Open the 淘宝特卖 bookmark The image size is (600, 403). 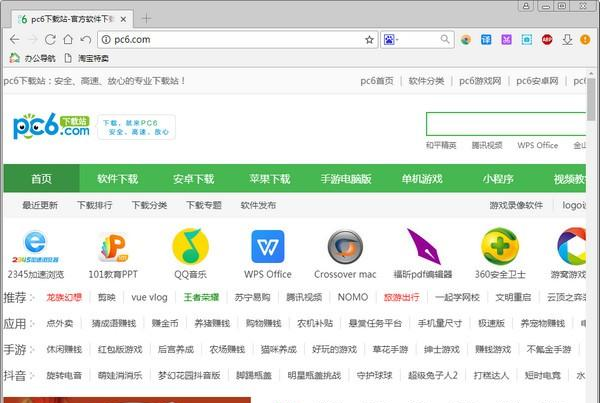pyautogui.click(x=87, y=58)
